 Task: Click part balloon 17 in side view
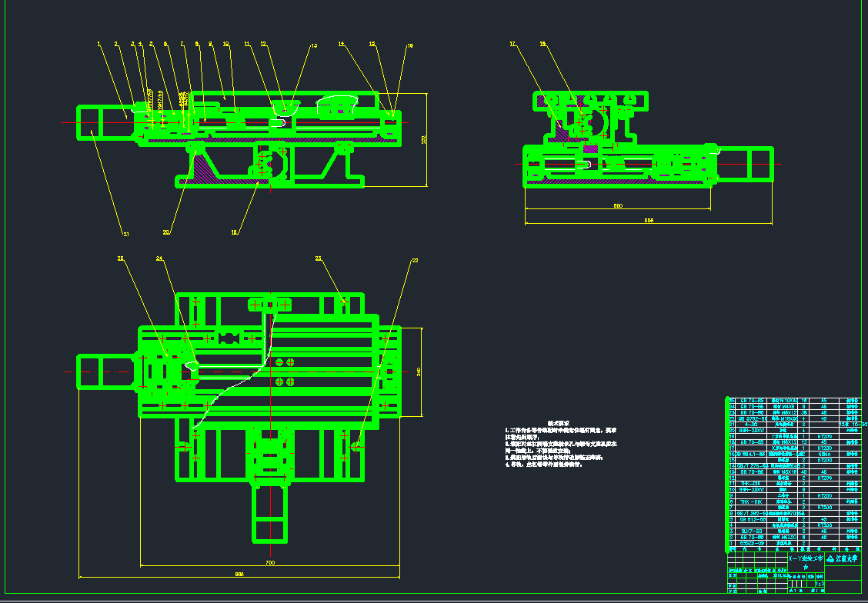click(513, 44)
